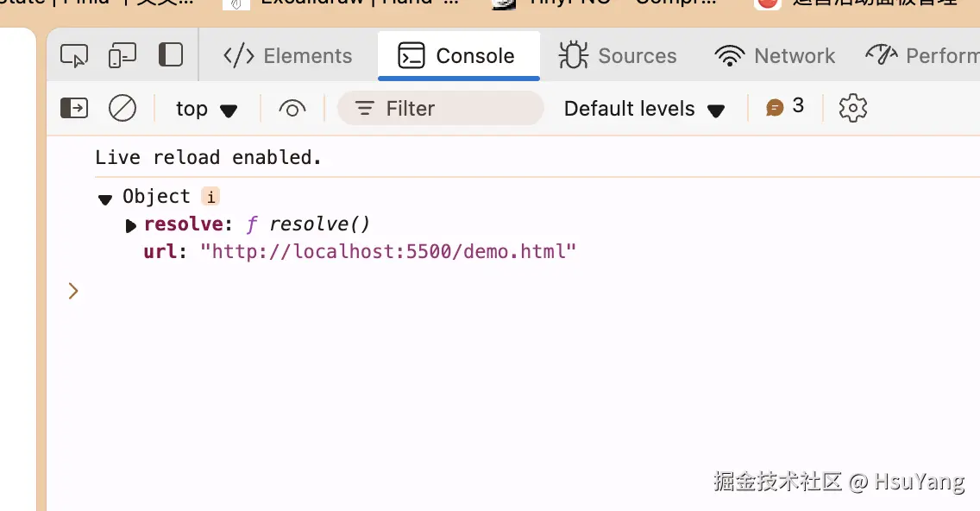Open the Default levels dropdown
This screenshot has height=511, width=980.
tap(644, 109)
